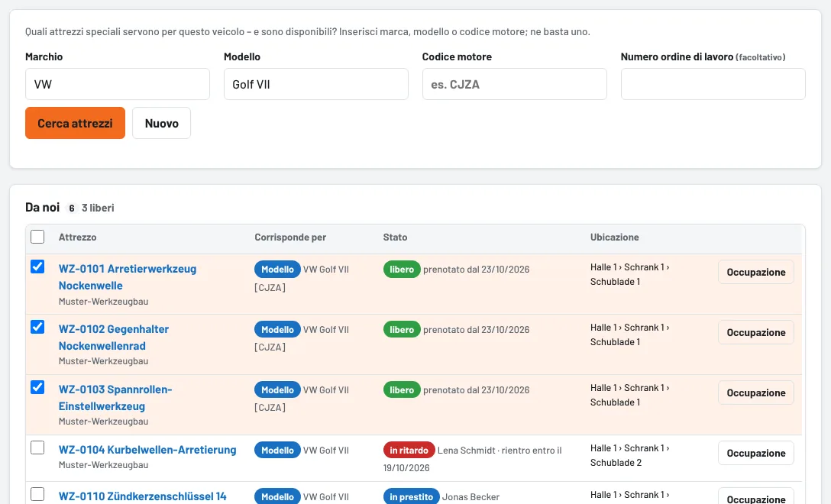The height and width of the screenshot is (504, 831).
Task: Click the Halle 1 Schublade 2 location text
Action: (x=629, y=455)
